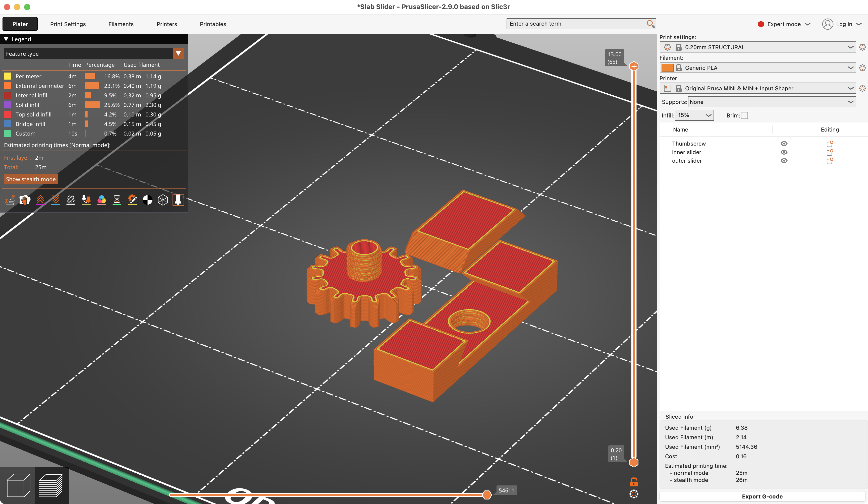Open the Filaments tab
Image resolution: width=868 pixels, height=504 pixels.
click(121, 24)
